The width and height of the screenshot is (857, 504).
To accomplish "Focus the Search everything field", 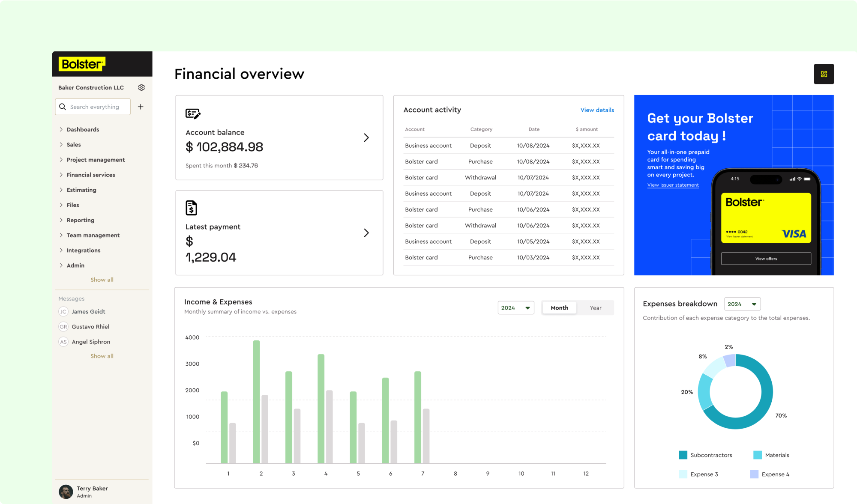I will [93, 107].
